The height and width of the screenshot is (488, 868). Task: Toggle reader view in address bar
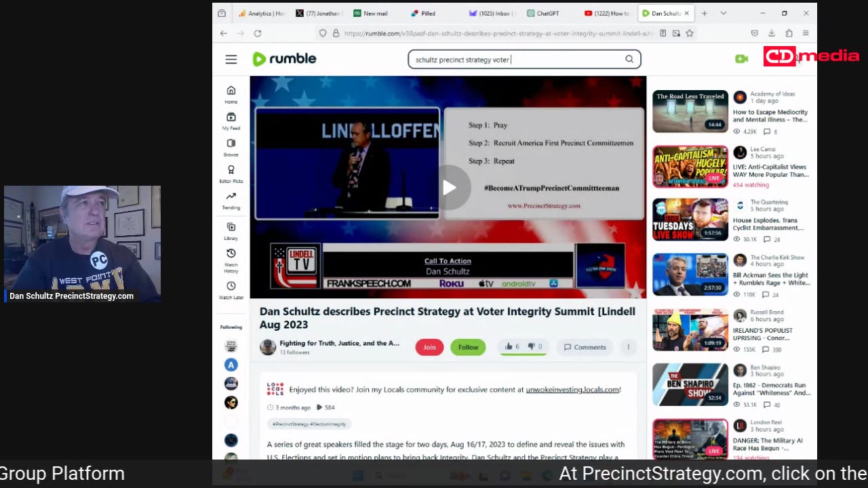coord(663,33)
